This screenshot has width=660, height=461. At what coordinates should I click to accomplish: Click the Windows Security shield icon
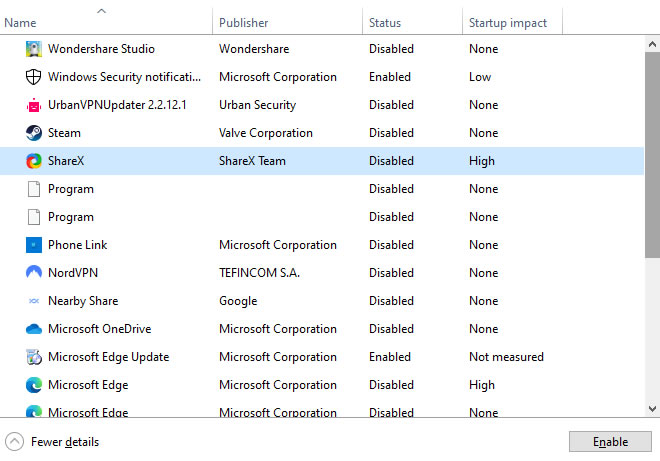[x=34, y=77]
